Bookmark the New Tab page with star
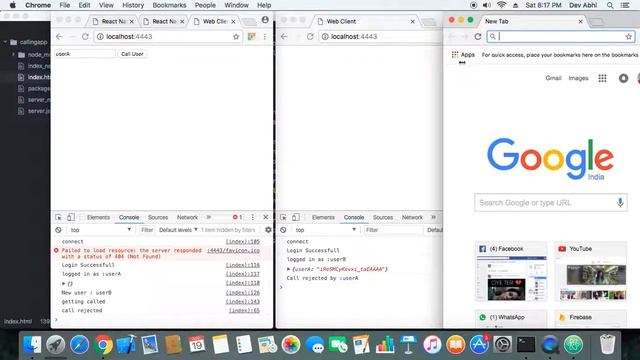Image resolution: width=640 pixels, height=360 pixels. pos(629,36)
